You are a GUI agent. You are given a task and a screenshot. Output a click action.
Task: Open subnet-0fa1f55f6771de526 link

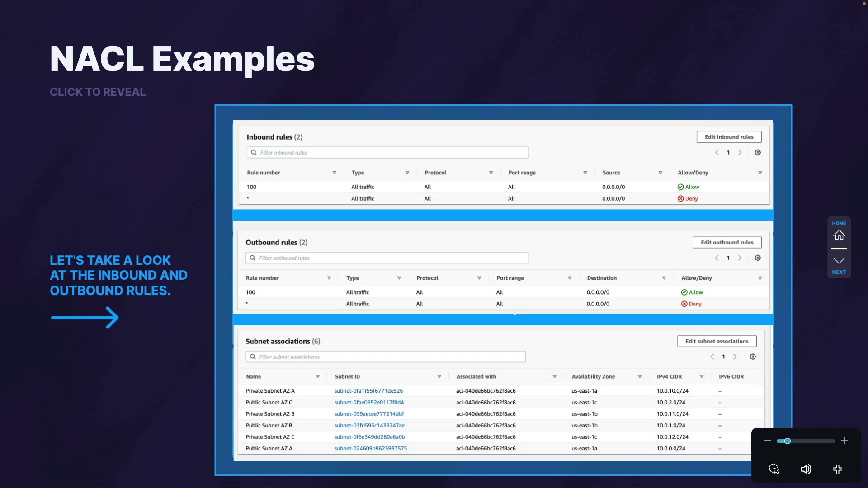pos(368,391)
